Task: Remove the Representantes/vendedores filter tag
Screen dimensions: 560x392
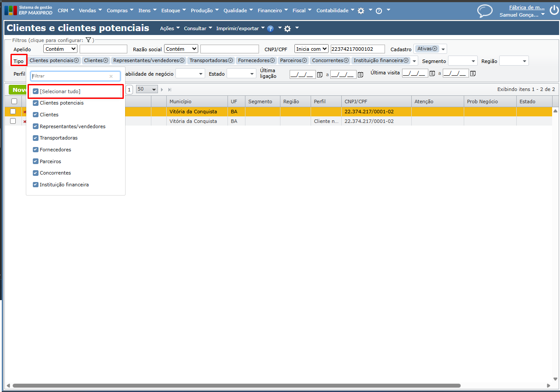Action: tap(182, 60)
